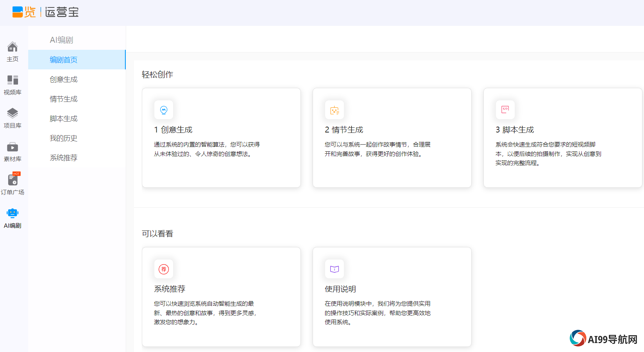This screenshot has height=352, width=644.
Task: Click the 脚本生成 card description text
Action: 548,154
